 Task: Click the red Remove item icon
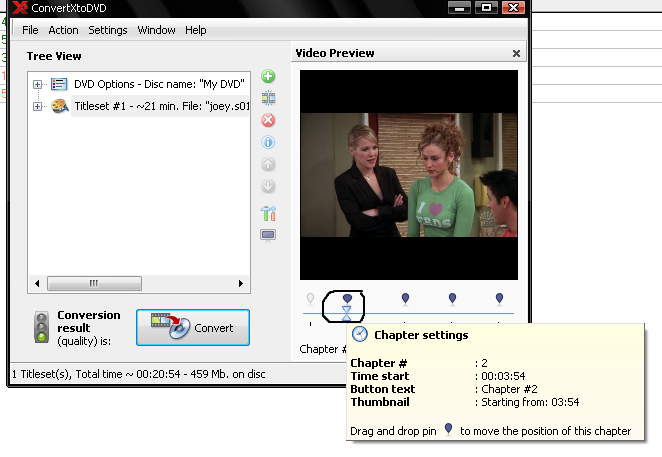(x=268, y=120)
